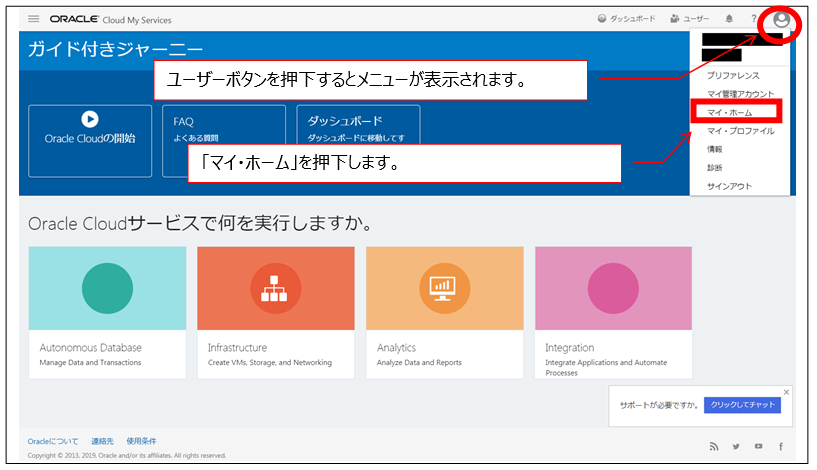The height and width of the screenshot is (470, 817).
Task: Click the help question mark icon
Action: click(x=753, y=19)
